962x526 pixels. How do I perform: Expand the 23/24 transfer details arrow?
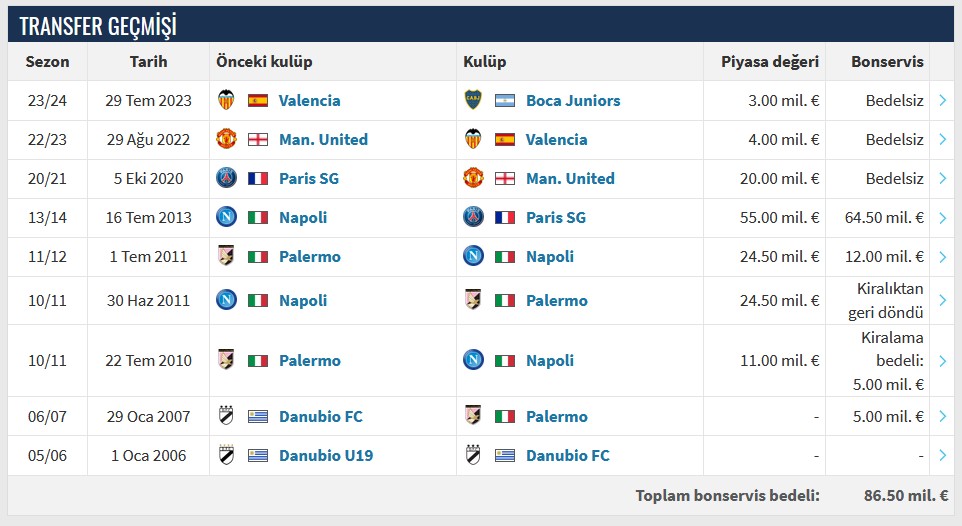click(943, 100)
